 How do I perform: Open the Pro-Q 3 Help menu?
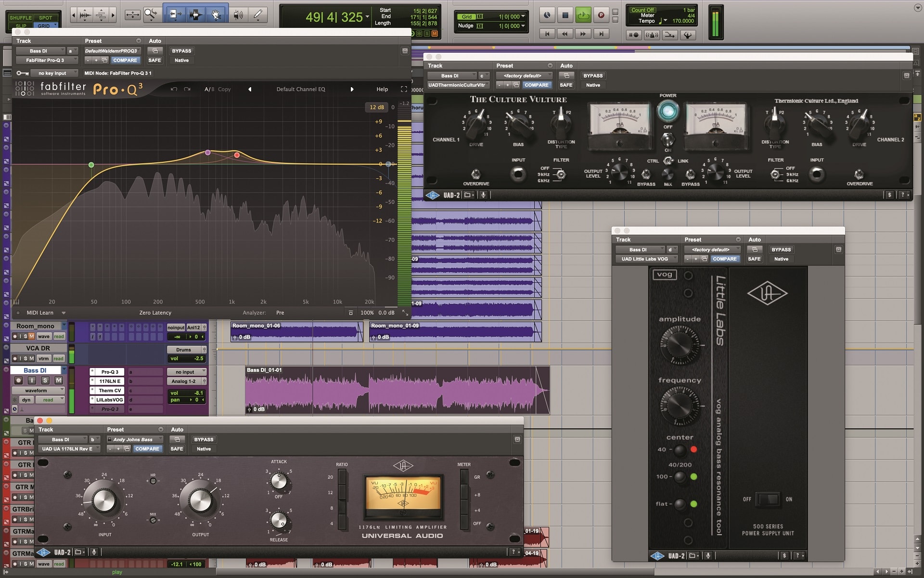tap(382, 89)
